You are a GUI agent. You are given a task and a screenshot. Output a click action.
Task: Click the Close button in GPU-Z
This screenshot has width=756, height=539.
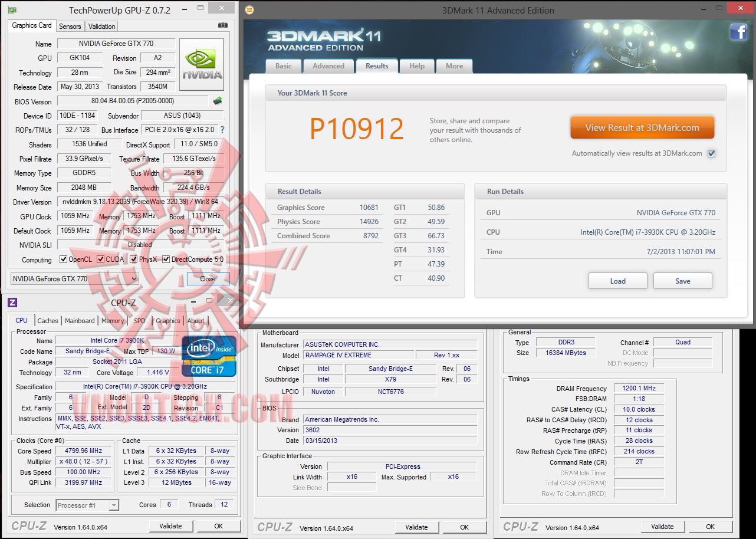[208, 279]
